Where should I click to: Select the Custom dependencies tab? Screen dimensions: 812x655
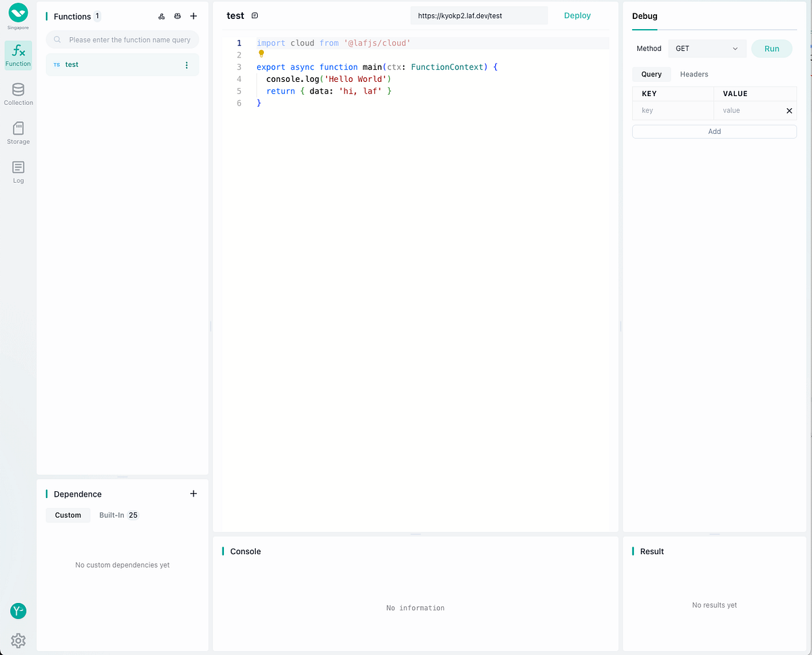(x=68, y=515)
